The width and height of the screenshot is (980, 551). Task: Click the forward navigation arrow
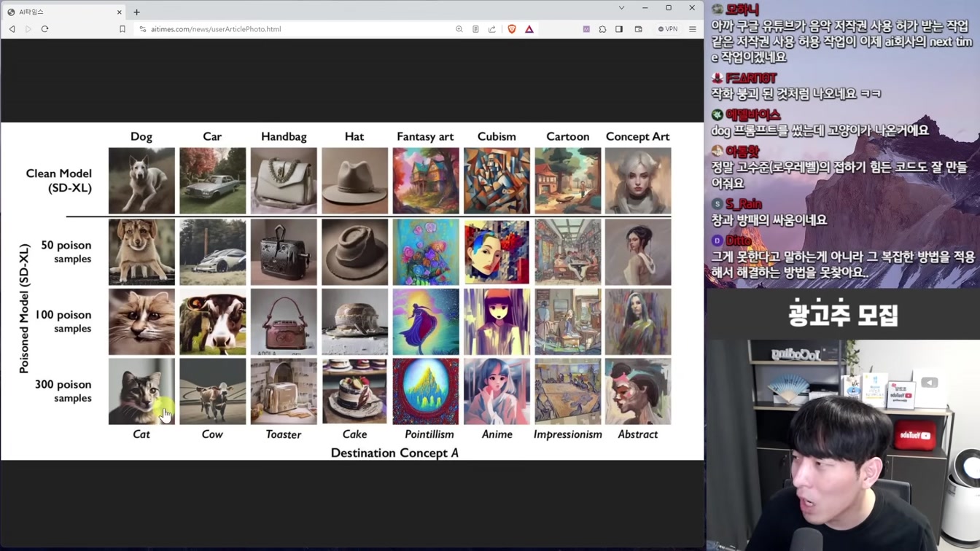click(x=28, y=29)
